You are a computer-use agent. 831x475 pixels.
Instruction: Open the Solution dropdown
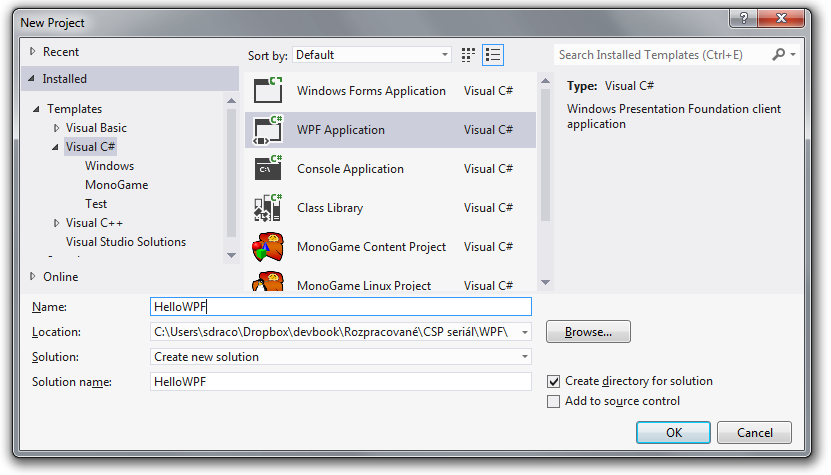[x=525, y=357]
